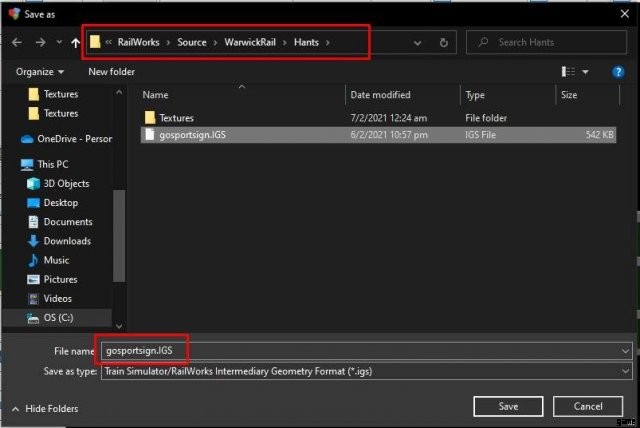Select Hants in the address path
The image size is (640, 428).
pyautogui.click(x=306, y=42)
